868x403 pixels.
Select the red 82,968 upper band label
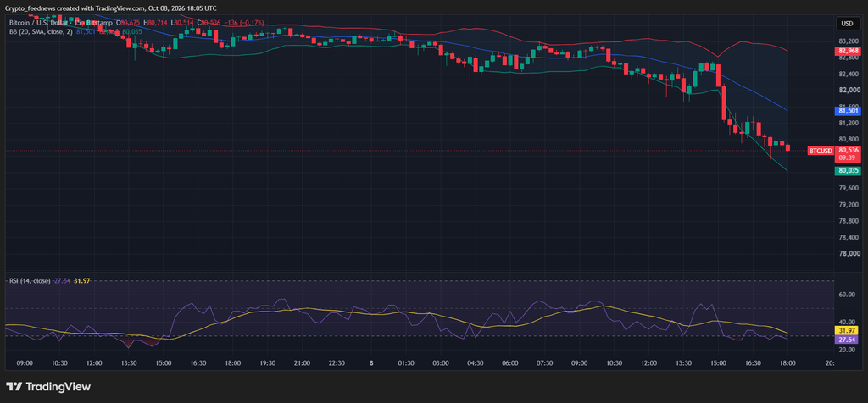pyautogui.click(x=849, y=52)
